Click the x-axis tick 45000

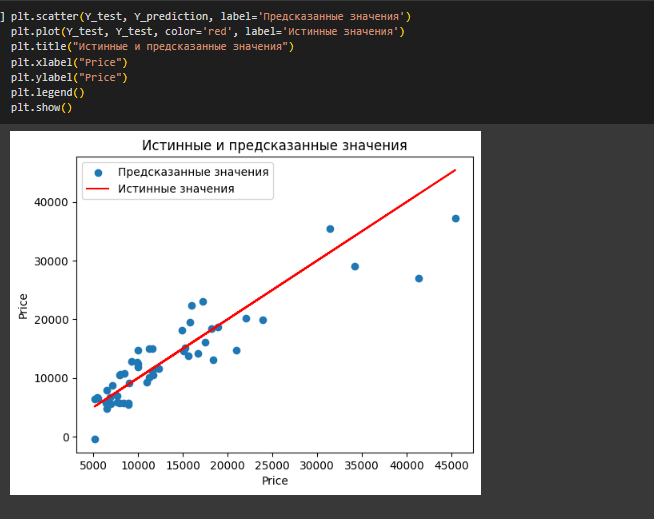point(451,466)
